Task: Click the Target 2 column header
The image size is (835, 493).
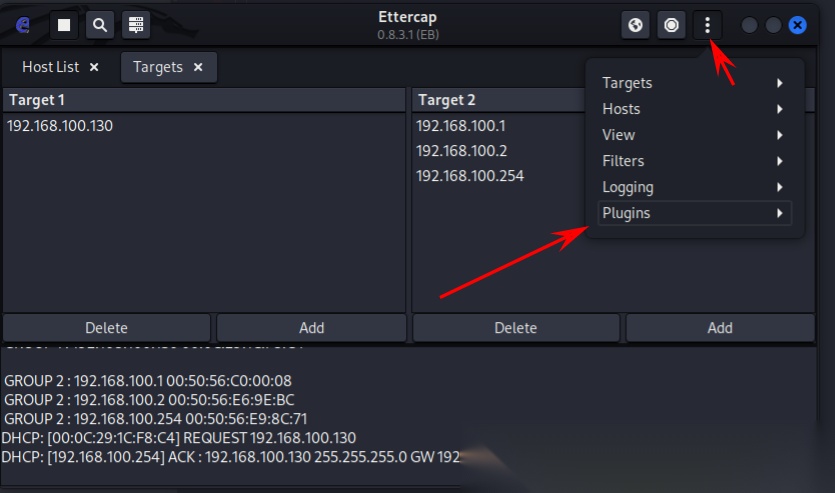Action: (499, 100)
